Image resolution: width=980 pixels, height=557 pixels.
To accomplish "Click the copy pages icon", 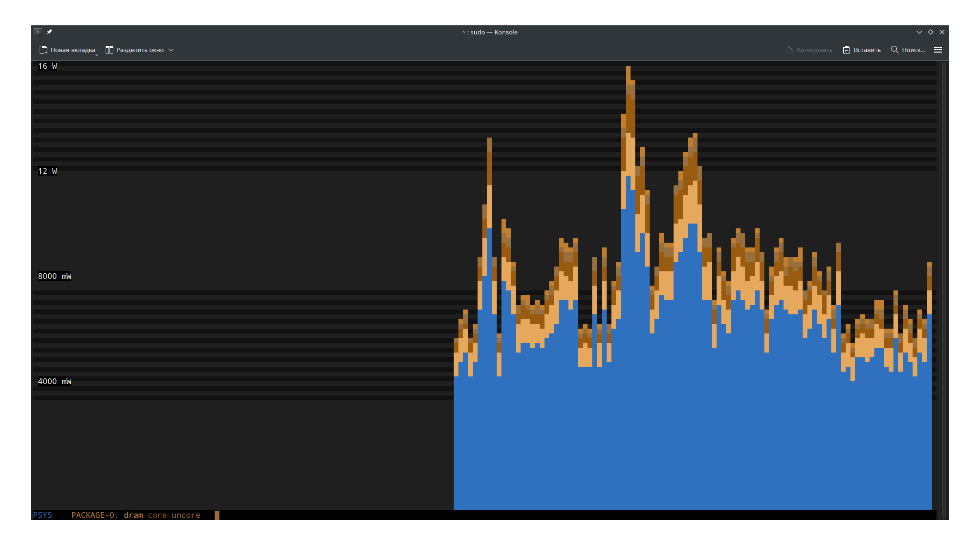I will point(789,50).
